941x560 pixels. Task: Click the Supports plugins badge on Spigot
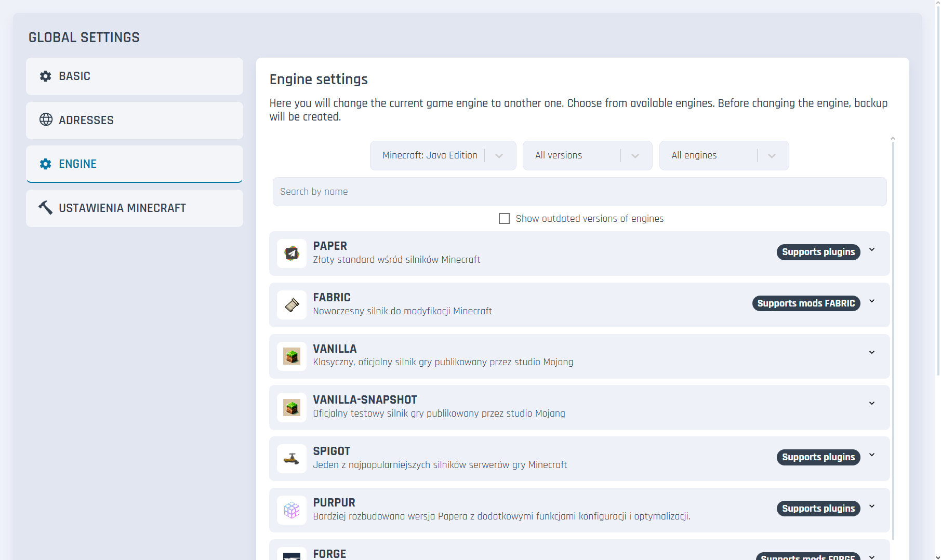click(x=818, y=457)
